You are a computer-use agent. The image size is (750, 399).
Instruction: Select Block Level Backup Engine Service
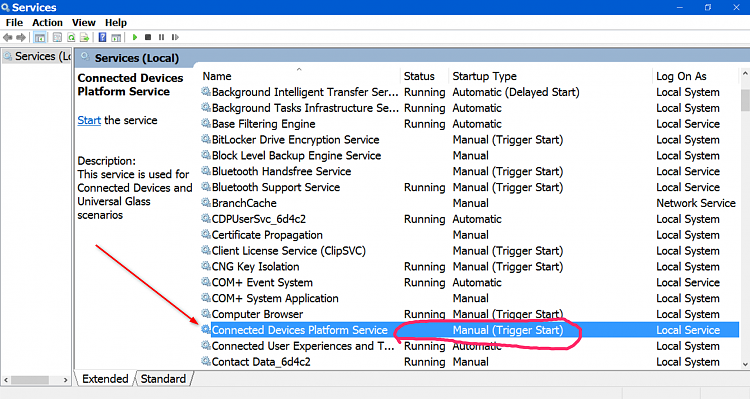470,155
